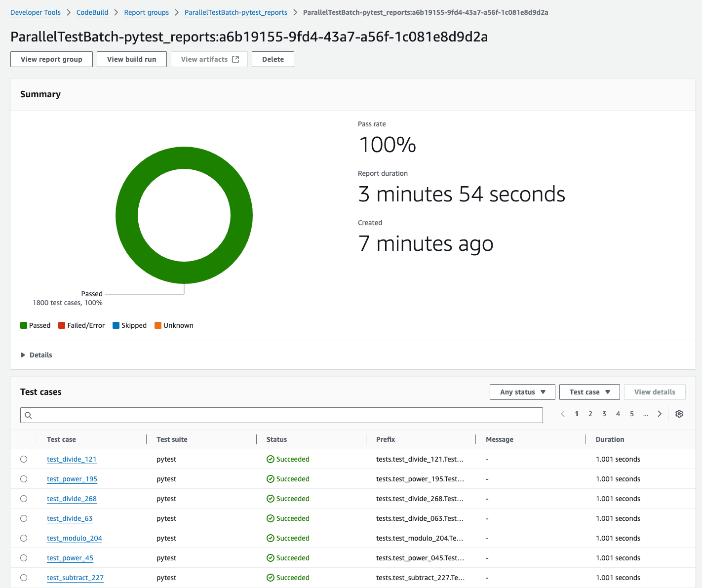Select the test_modulo_204 row radio button
Screen dimensions: 702x588
click(24, 538)
